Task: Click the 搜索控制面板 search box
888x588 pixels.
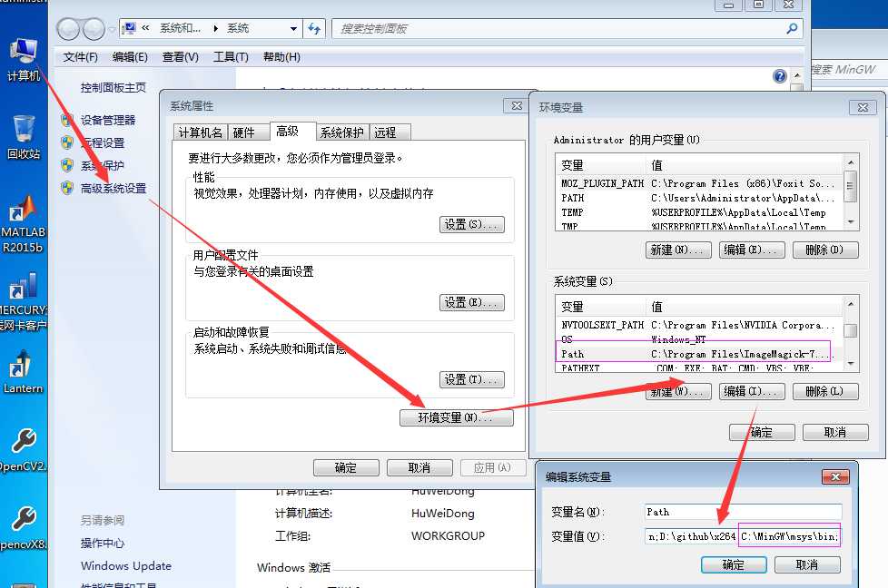Action: coord(567,28)
